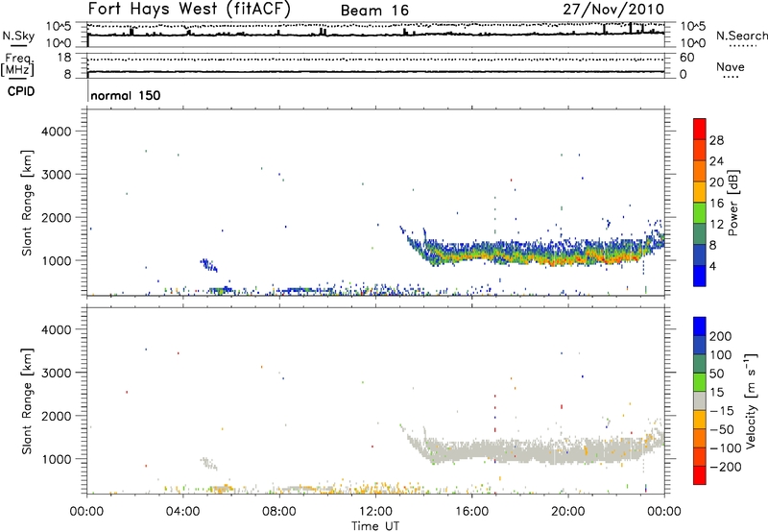Click the '60' Nave axis tick
Screen dimensions: 768x532
[686, 58]
